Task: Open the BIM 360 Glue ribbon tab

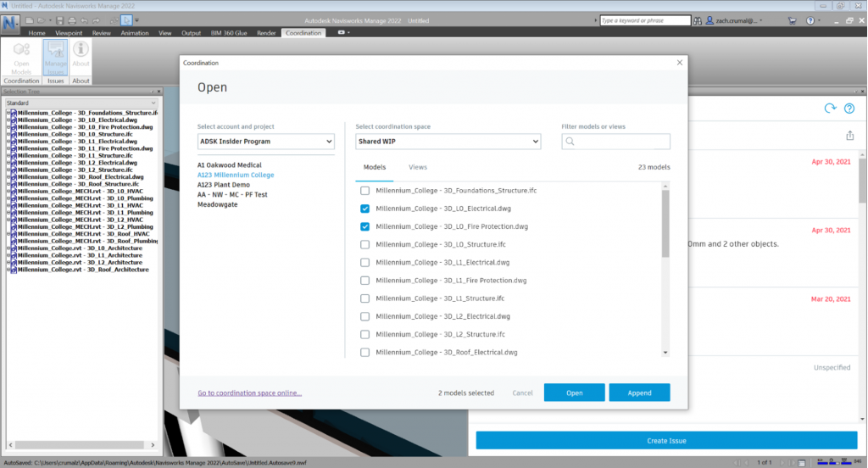Action: pyautogui.click(x=229, y=33)
